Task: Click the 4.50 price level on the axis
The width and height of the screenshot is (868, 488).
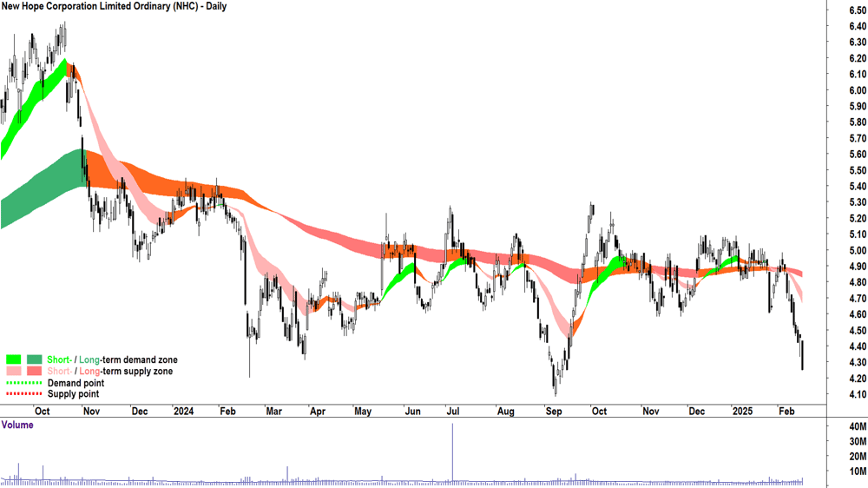Action: click(x=858, y=331)
